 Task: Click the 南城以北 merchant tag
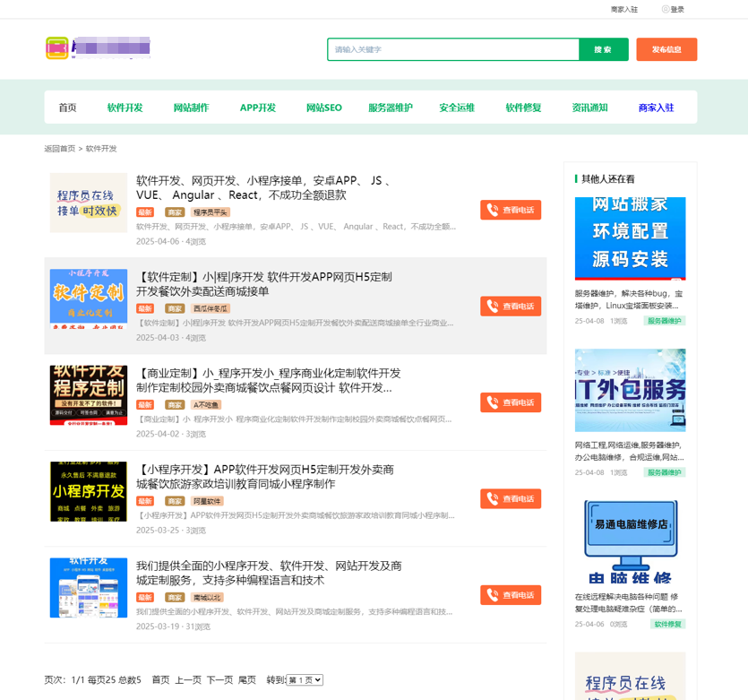coord(207,598)
